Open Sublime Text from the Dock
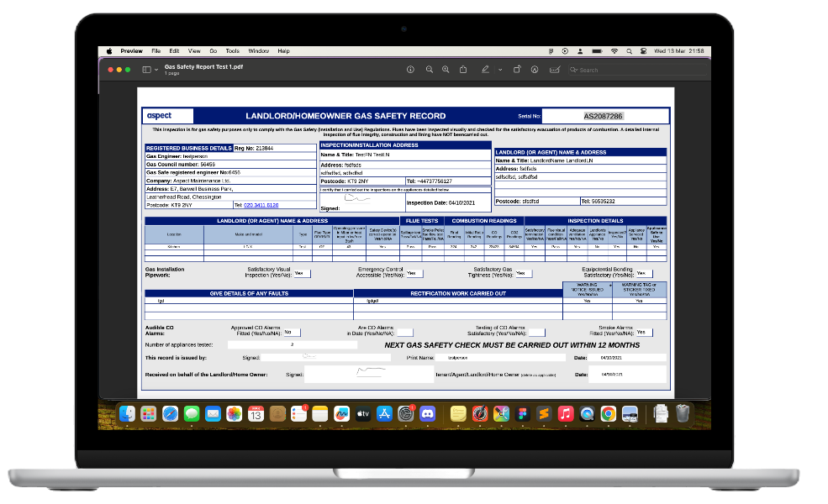This screenshot has width=828, height=504. (x=544, y=414)
